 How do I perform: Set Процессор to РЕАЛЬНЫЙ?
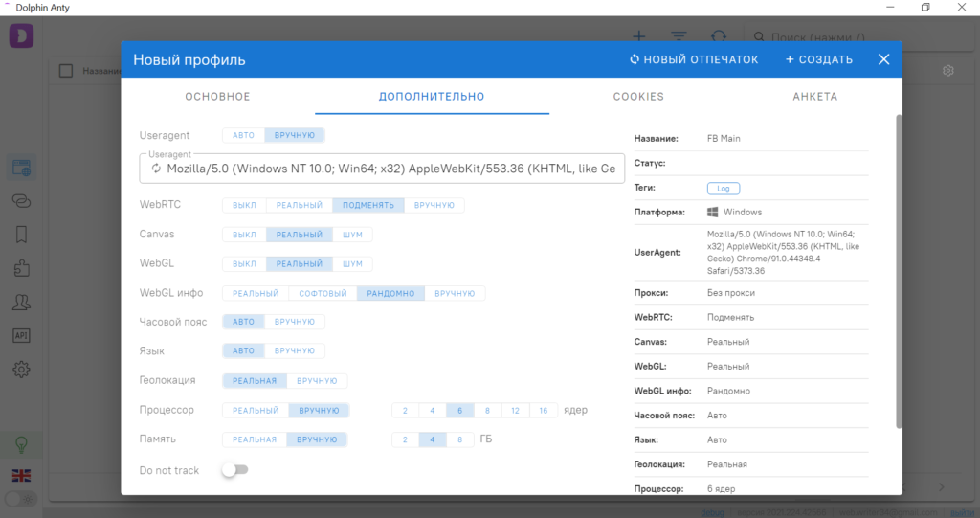tap(256, 411)
